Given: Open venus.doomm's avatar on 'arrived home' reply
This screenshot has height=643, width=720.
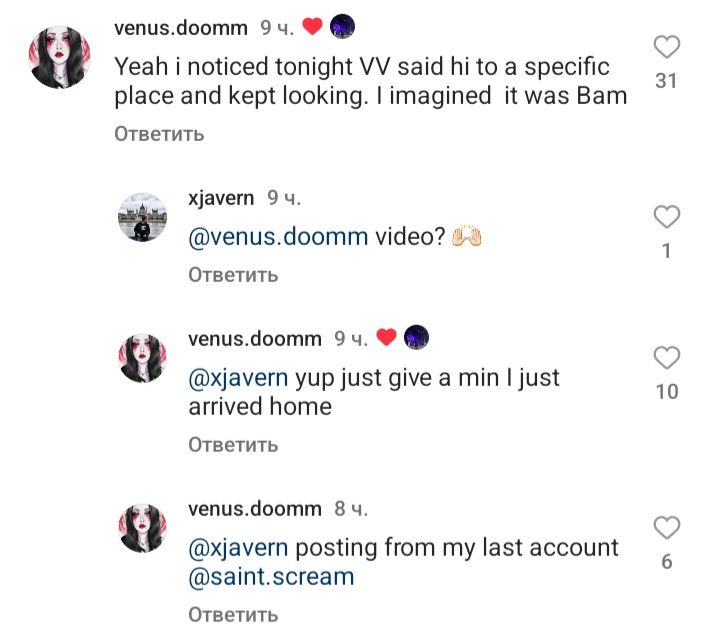Looking at the screenshot, I should (142, 358).
